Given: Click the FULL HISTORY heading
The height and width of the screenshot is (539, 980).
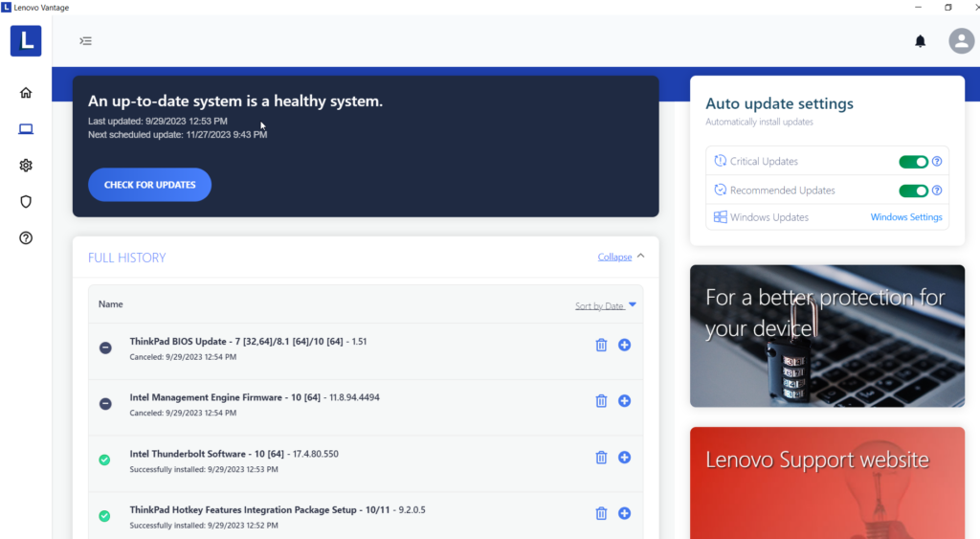Looking at the screenshot, I should point(127,258).
